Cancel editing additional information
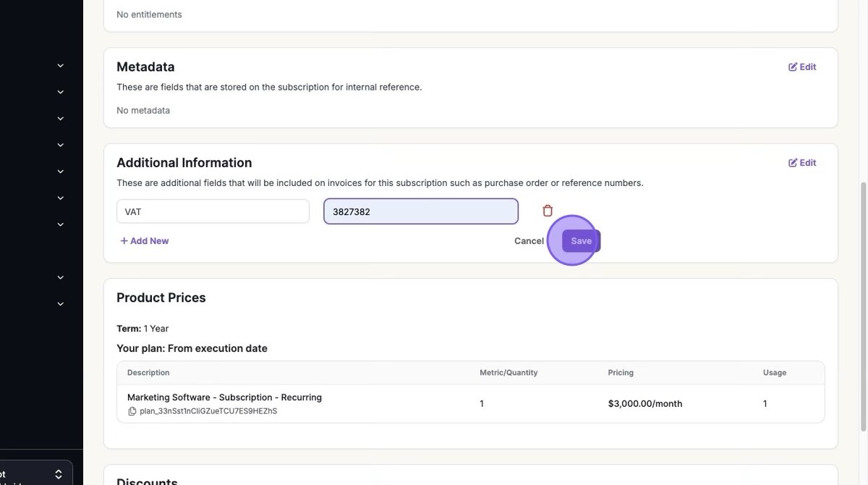868x485 pixels. click(x=529, y=241)
